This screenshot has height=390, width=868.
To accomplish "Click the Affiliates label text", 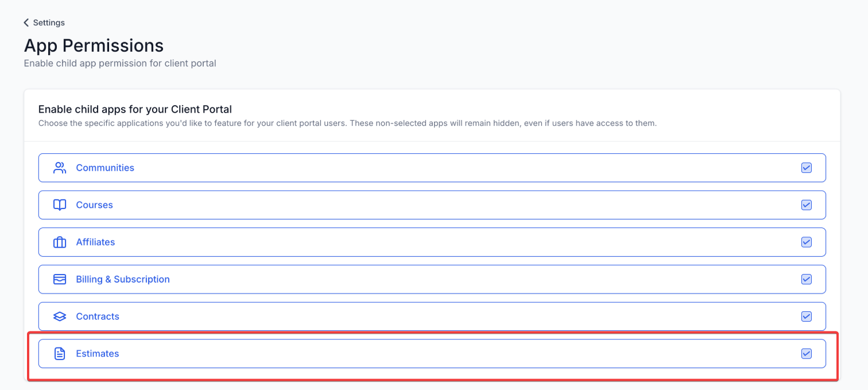I will [x=95, y=242].
